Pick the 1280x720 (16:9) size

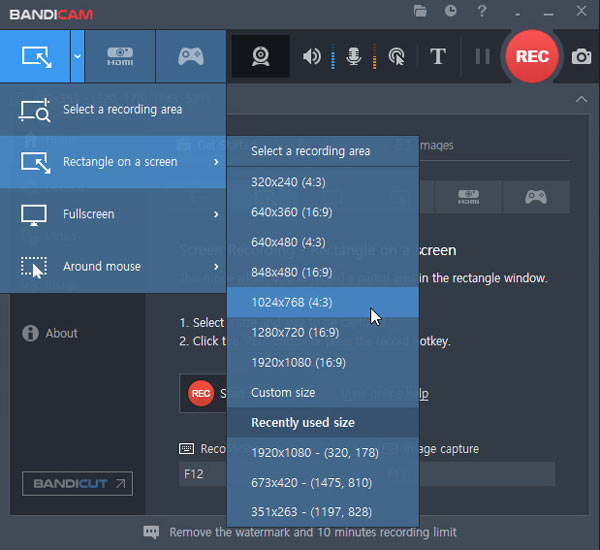coord(323,333)
